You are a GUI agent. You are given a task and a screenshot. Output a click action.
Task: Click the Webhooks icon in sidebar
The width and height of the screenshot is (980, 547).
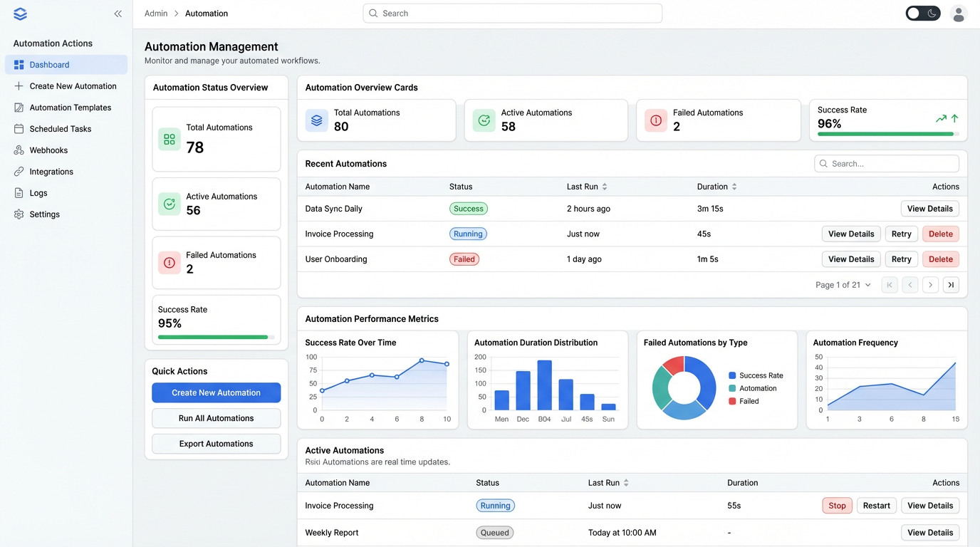pyautogui.click(x=19, y=150)
